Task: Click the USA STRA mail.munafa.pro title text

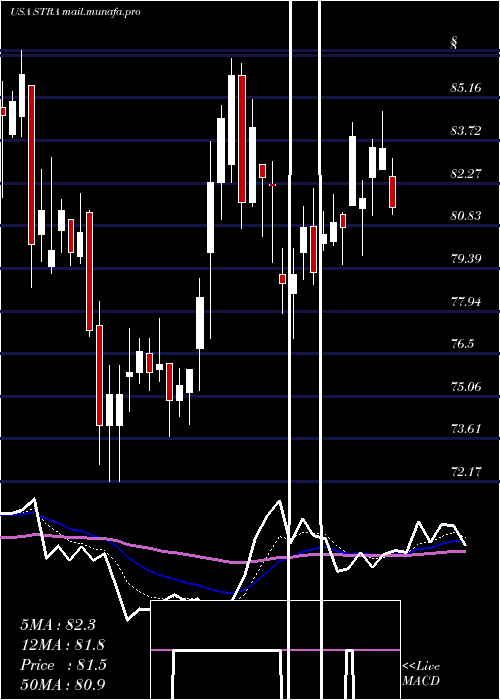Action: pyautogui.click(x=75, y=12)
